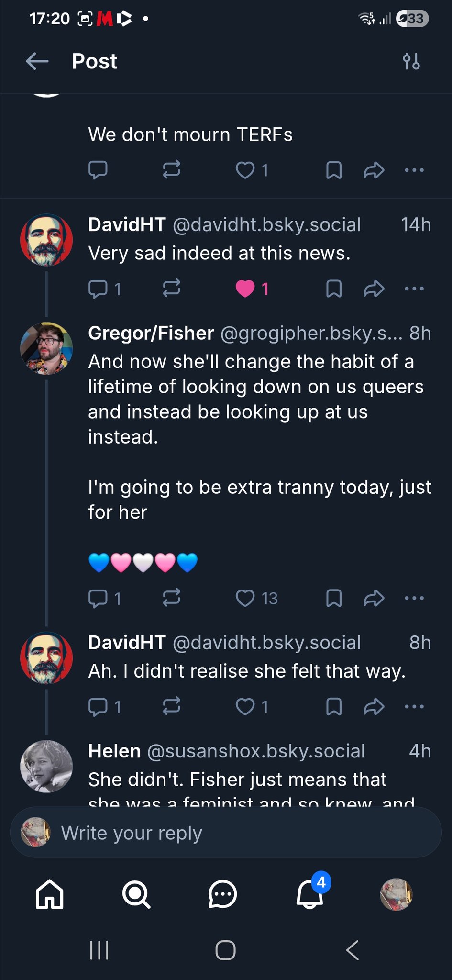Open your profile avatar in bottom navigation
This screenshot has height=980, width=452.
pos(396,894)
